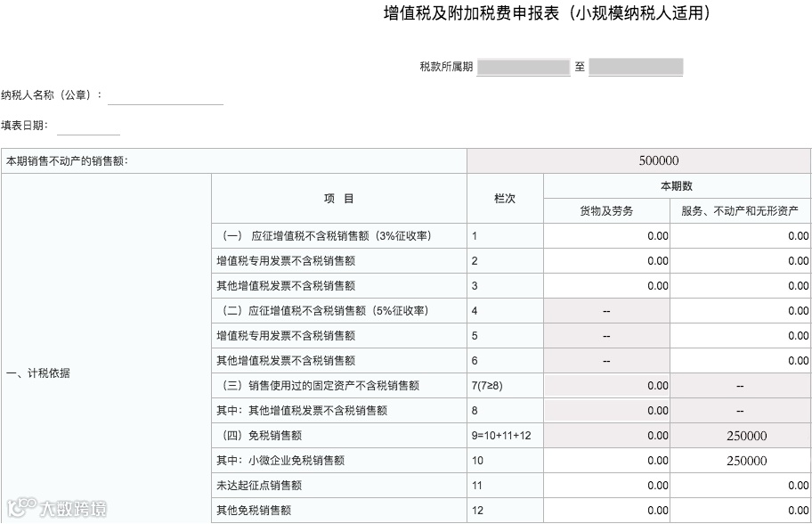This screenshot has height=524, width=812.
Task: Click the taxpayer name (纳税人名称) input line
Action: (x=166, y=96)
